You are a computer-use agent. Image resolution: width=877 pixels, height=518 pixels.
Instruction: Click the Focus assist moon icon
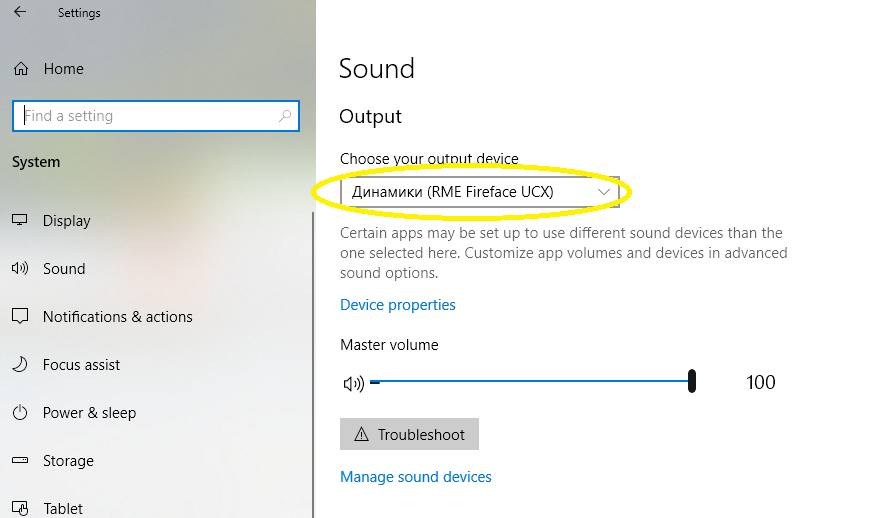[20, 365]
